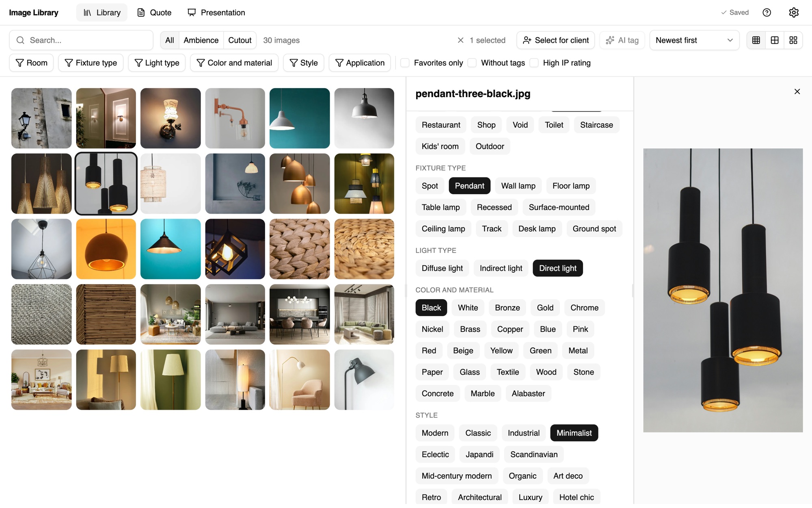Enable the High IP rating checkbox
Screen dimensions: 812x508
click(534, 63)
